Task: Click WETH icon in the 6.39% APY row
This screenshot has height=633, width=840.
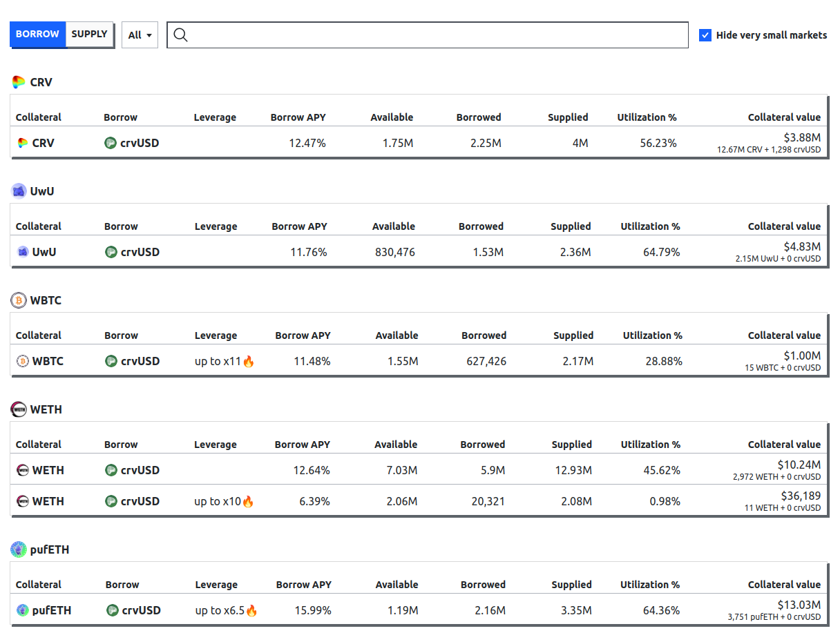Action: click(23, 501)
